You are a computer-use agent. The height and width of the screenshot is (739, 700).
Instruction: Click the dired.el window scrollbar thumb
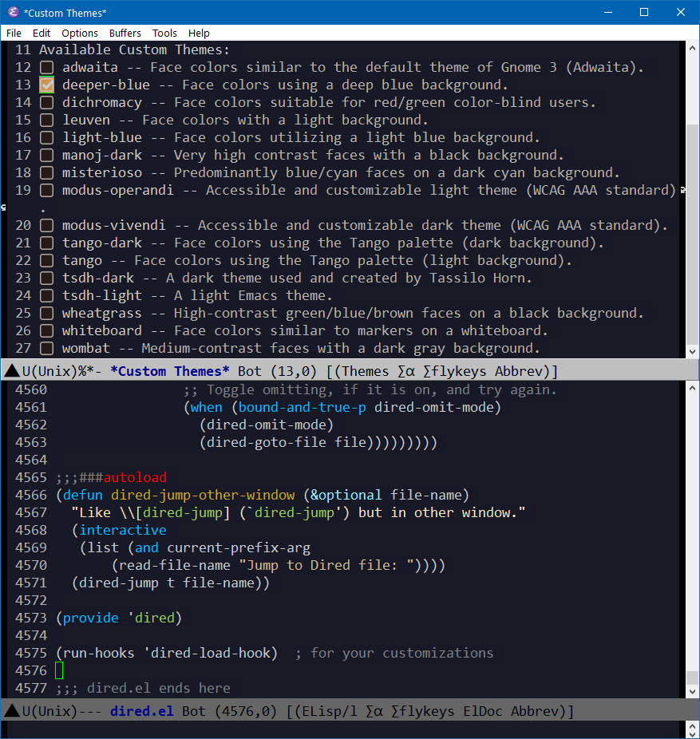tap(692, 678)
